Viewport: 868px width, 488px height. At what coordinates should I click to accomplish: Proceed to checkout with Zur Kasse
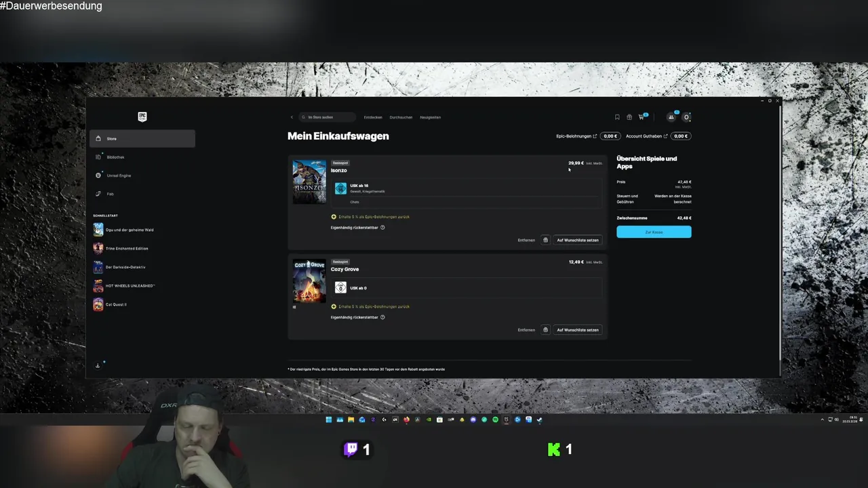click(x=654, y=232)
